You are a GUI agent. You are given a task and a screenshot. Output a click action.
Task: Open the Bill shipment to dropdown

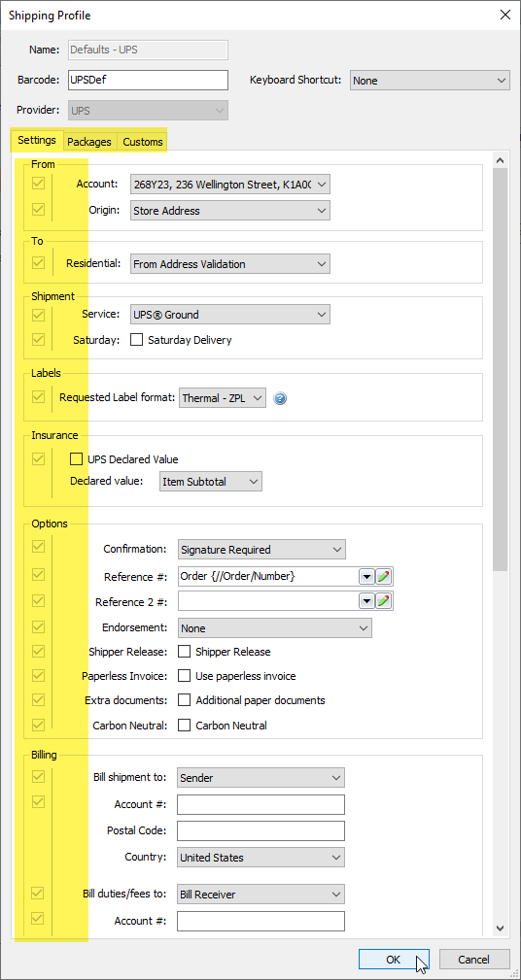point(260,778)
